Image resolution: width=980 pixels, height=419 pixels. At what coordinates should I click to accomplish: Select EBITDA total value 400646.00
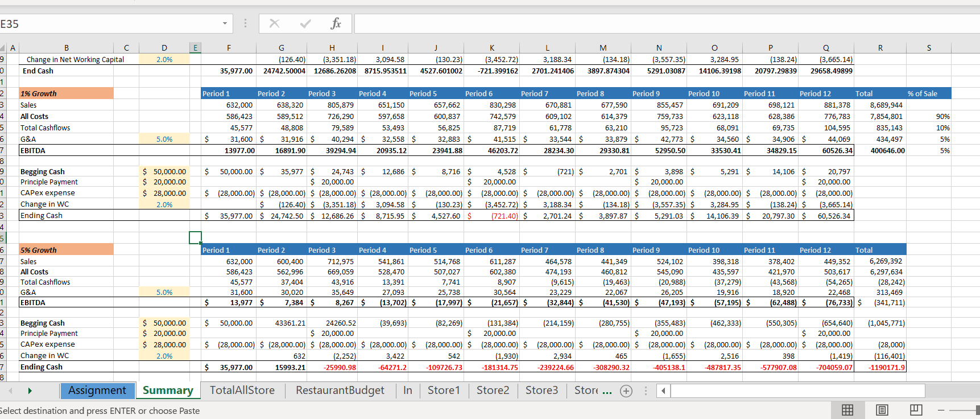(x=880, y=150)
